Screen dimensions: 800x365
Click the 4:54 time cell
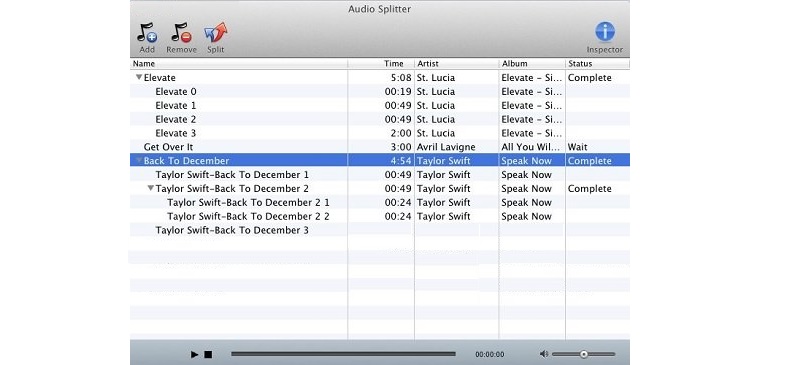point(401,161)
